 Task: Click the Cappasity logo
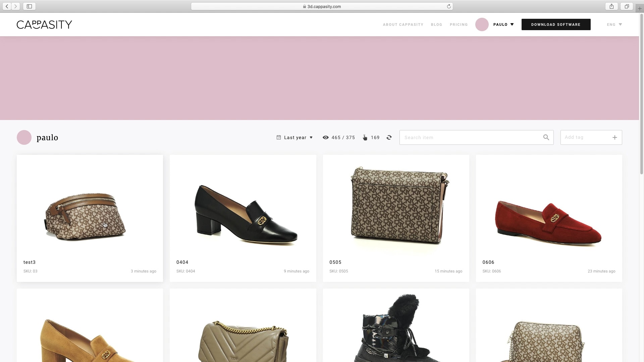pos(44,24)
